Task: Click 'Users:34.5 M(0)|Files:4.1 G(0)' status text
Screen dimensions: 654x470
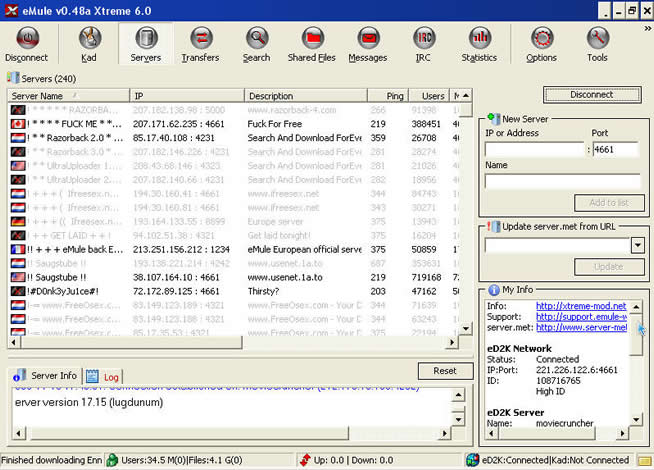Action: click(182, 460)
